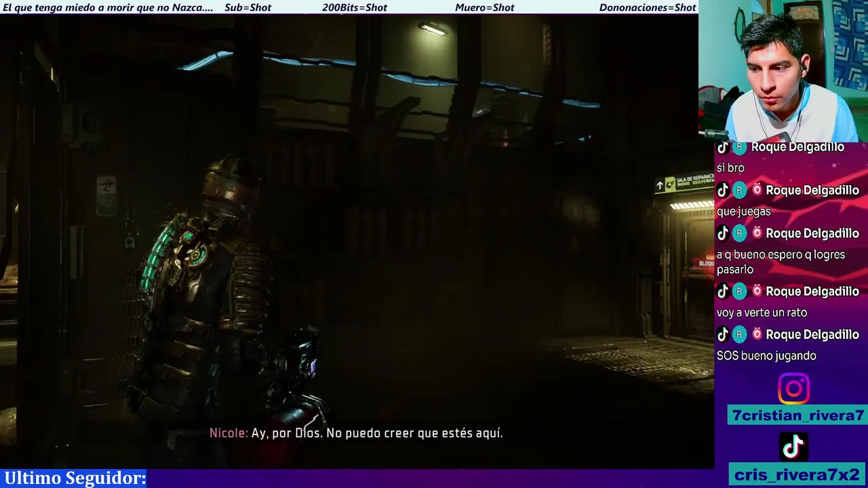The height and width of the screenshot is (488, 868).
Task: Open the R avatar above 'que juegas'
Action: click(739, 190)
